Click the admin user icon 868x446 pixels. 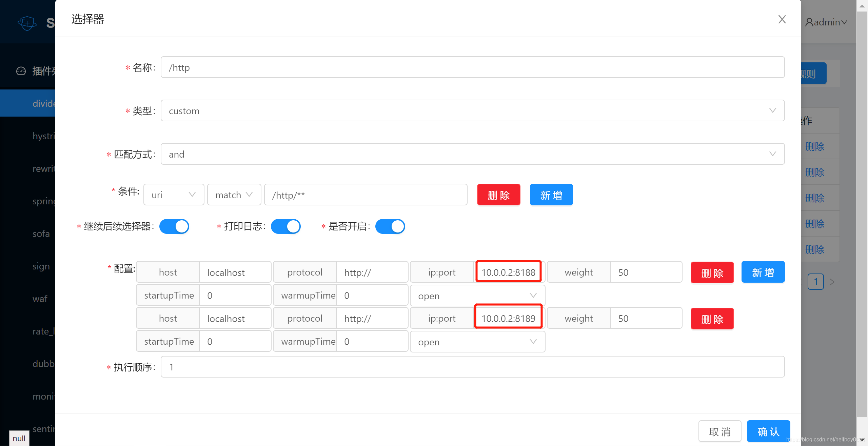pyautogui.click(x=809, y=22)
